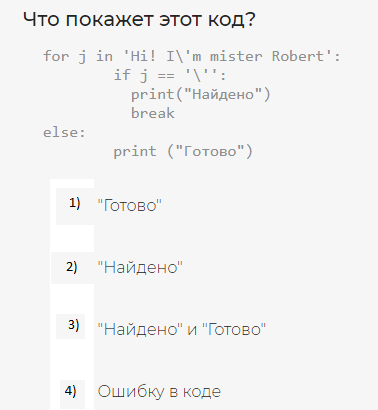378x410 pixels.
Task: Choose the "Ошибку в коде" answer
Action: [159, 391]
